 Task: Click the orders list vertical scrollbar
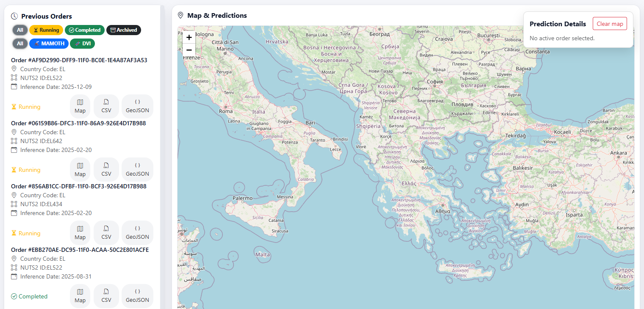[162, 157]
